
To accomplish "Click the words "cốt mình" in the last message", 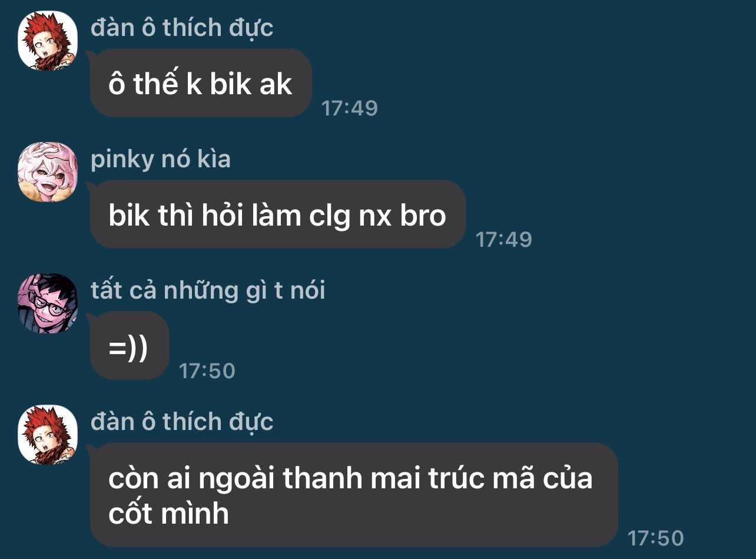I will click(x=168, y=514).
